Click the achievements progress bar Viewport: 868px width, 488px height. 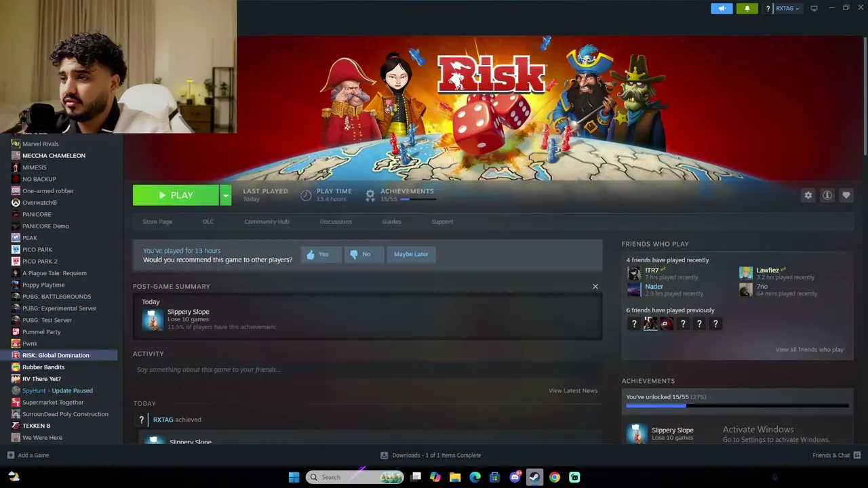[x=737, y=406]
